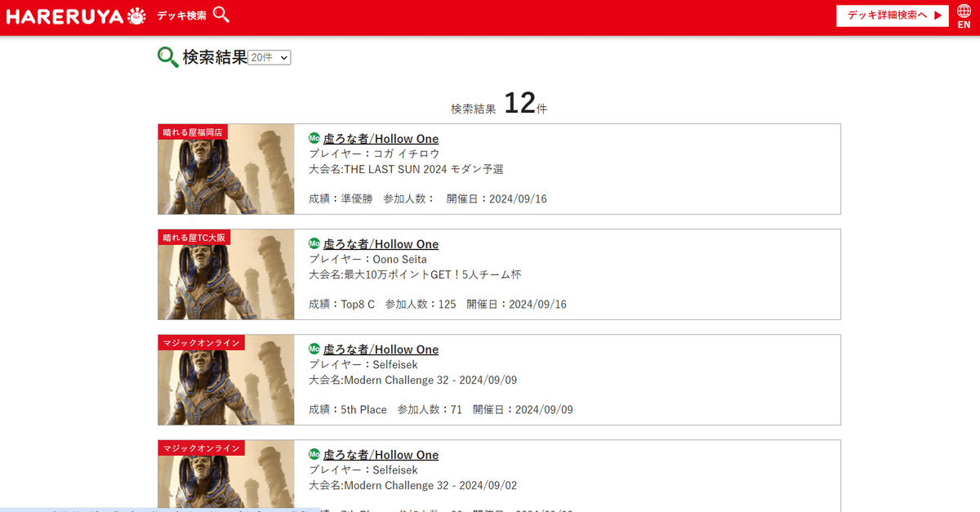Viewport: 980px width, 512px height.
Task: Click text 開催日：2024/09/09
Action: click(x=523, y=410)
